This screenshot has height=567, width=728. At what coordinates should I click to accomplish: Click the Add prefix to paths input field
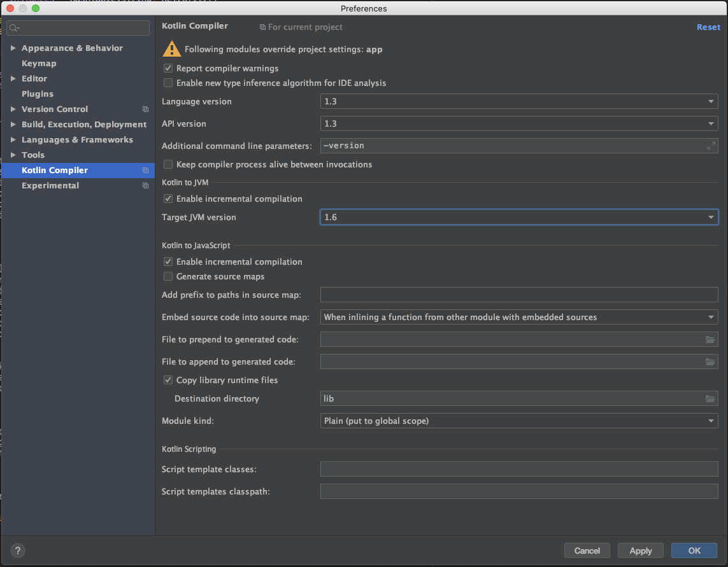(x=519, y=295)
